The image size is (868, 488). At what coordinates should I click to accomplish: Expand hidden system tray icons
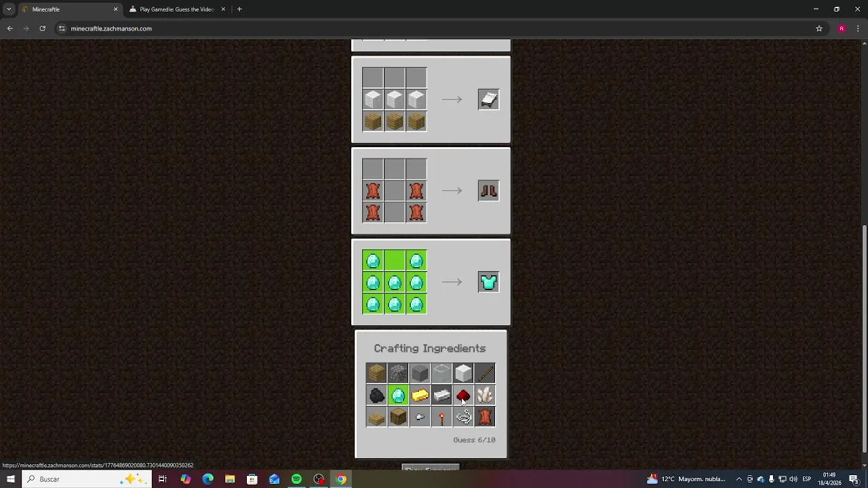pos(739,479)
